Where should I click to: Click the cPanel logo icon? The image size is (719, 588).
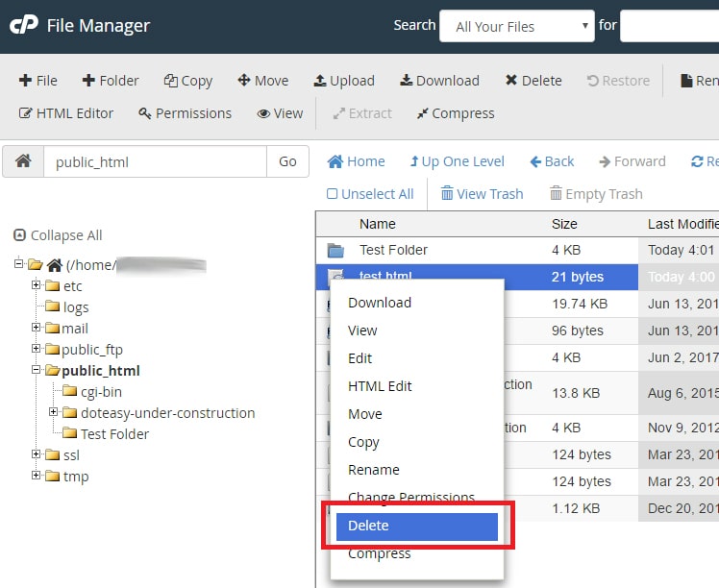click(23, 25)
